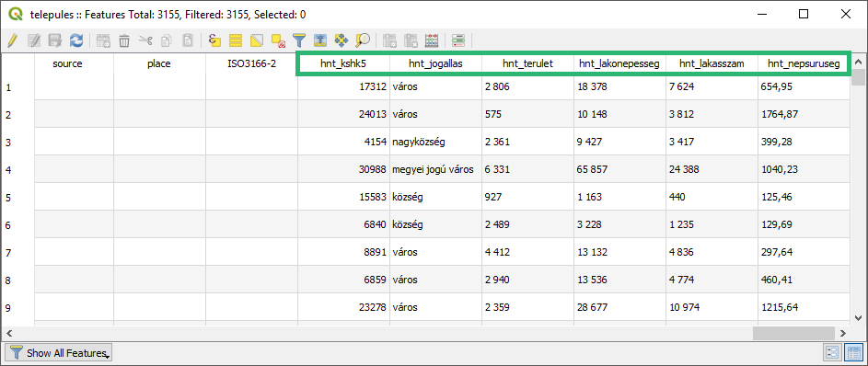Click the Add feature icon
The height and width of the screenshot is (366, 868).
[103, 40]
